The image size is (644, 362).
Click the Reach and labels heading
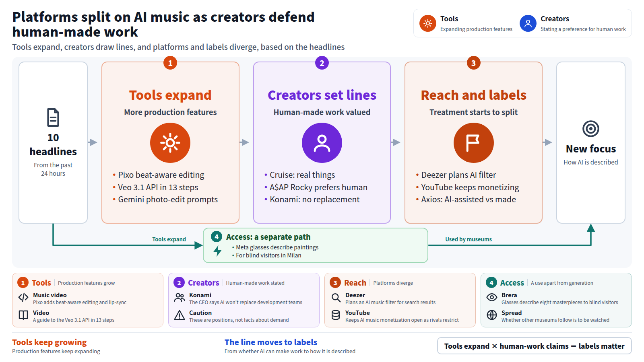point(474,95)
